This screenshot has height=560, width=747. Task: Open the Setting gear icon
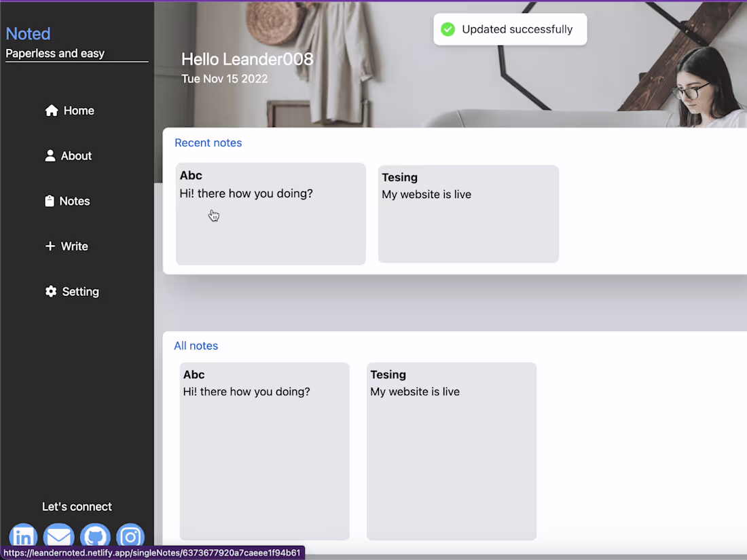click(50, 291)
